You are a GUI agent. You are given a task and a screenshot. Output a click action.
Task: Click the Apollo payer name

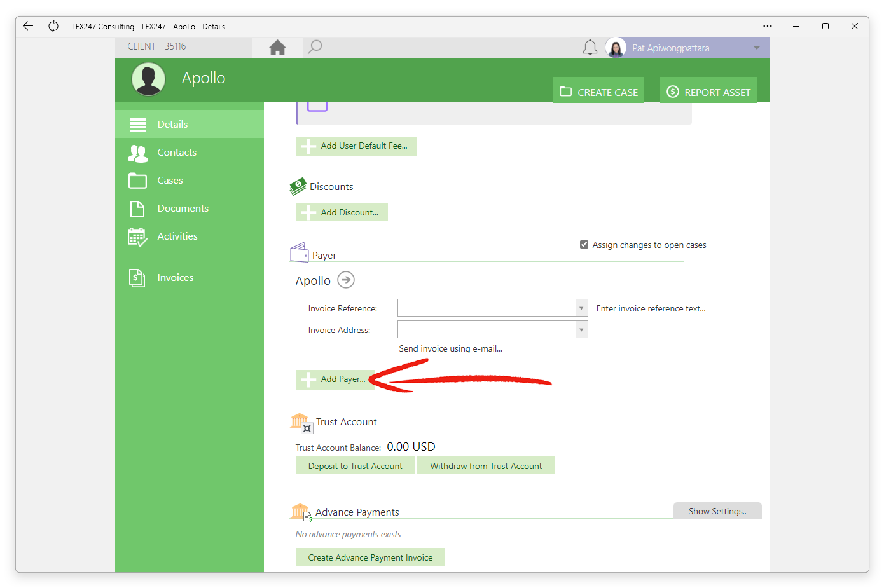point(313,280)
